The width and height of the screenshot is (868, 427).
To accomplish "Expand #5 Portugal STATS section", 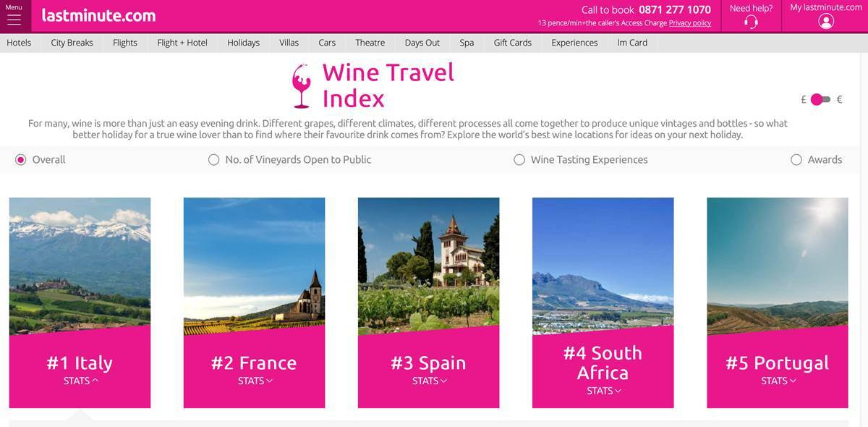I will [777, 379].
